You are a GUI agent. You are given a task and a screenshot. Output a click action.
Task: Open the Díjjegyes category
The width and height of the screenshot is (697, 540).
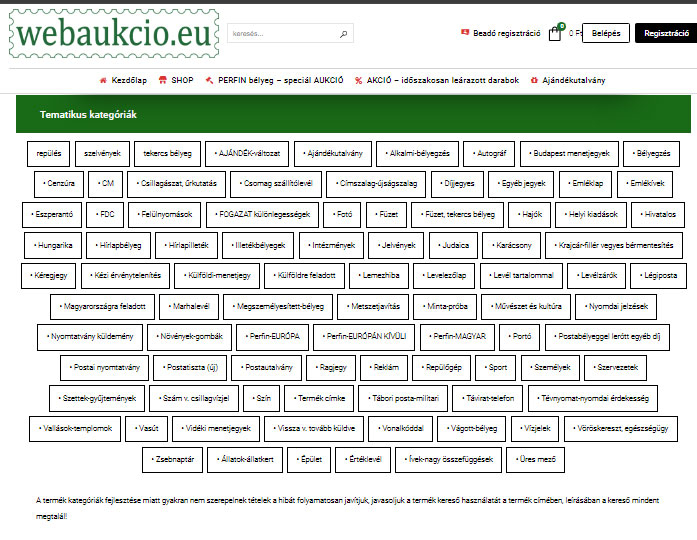(x=457, y=184)
